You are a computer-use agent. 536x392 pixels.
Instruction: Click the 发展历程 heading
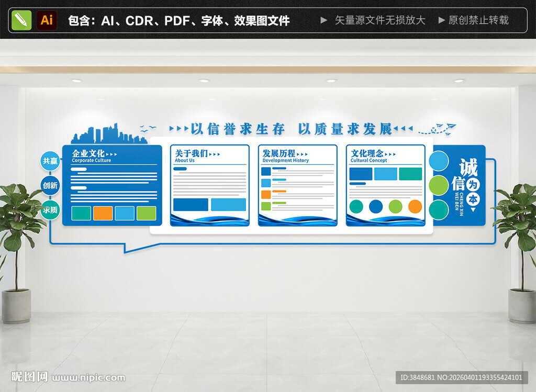[x=279, y=153]
